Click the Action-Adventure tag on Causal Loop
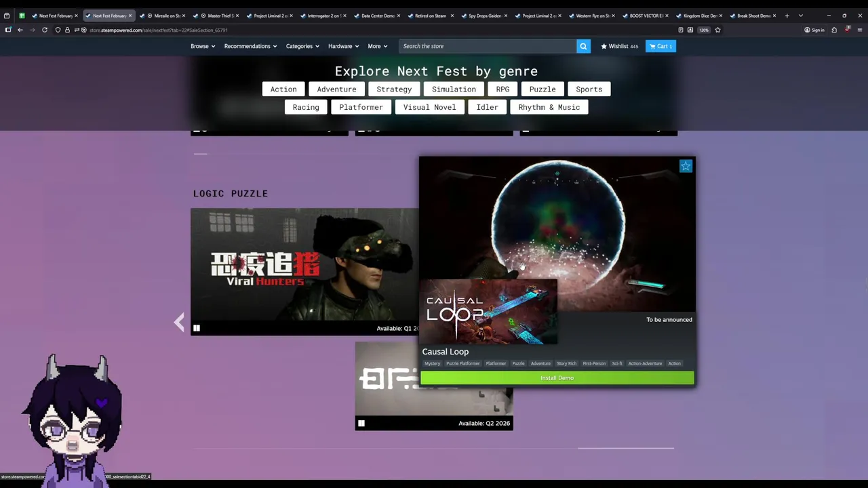 click(645, 363)
